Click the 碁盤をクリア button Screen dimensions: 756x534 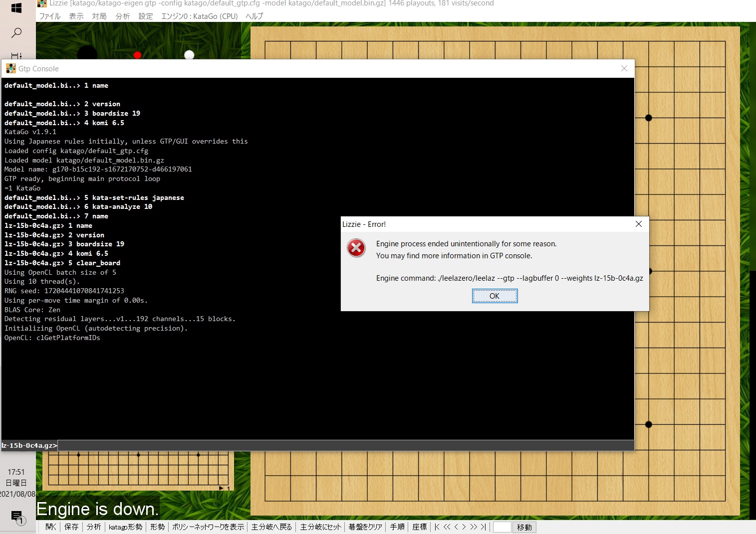coord(365,527)
